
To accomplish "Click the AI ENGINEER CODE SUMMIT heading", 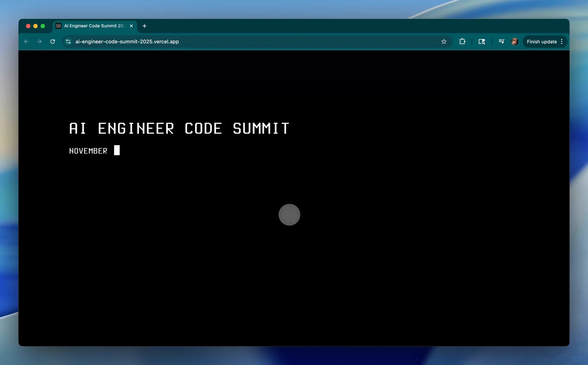I will (179, 128).
